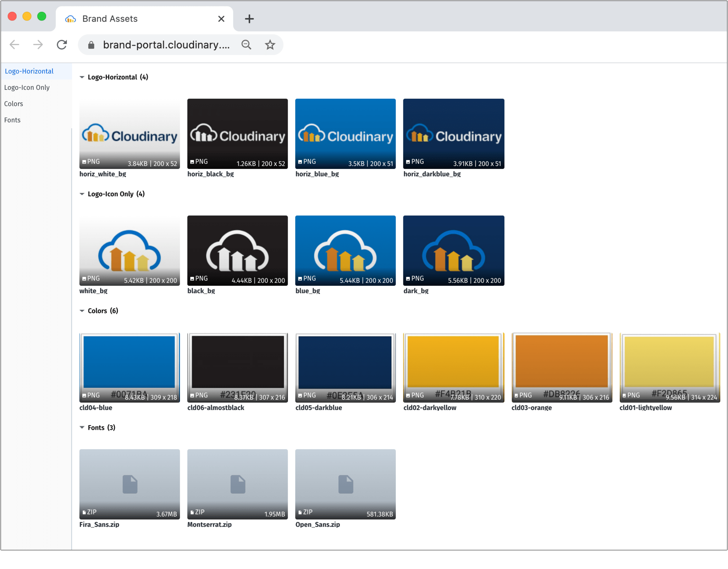
Task: Select the cld01-lightyellow color swatch
Action: tap(669, 367)
